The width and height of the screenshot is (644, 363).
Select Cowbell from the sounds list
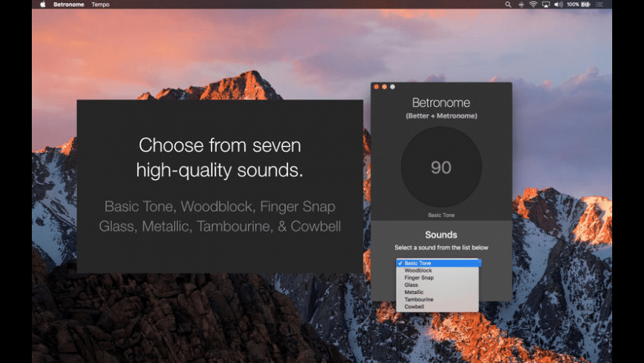click(437, 307)
